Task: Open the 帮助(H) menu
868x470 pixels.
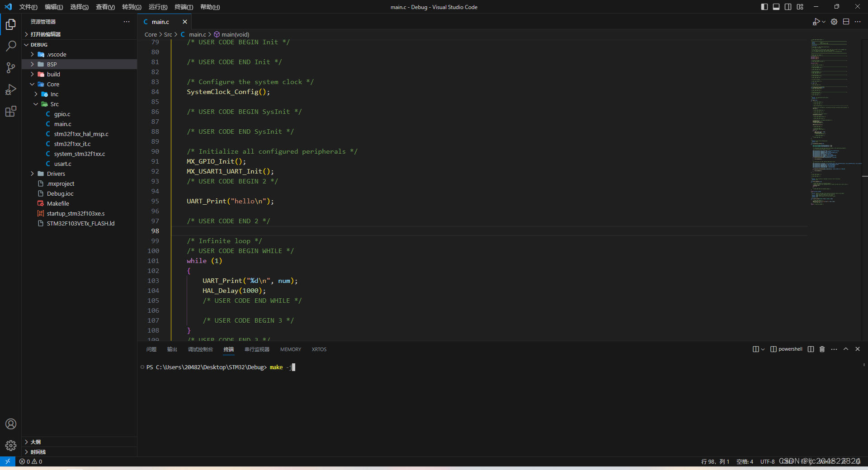Action: [210, 7]
